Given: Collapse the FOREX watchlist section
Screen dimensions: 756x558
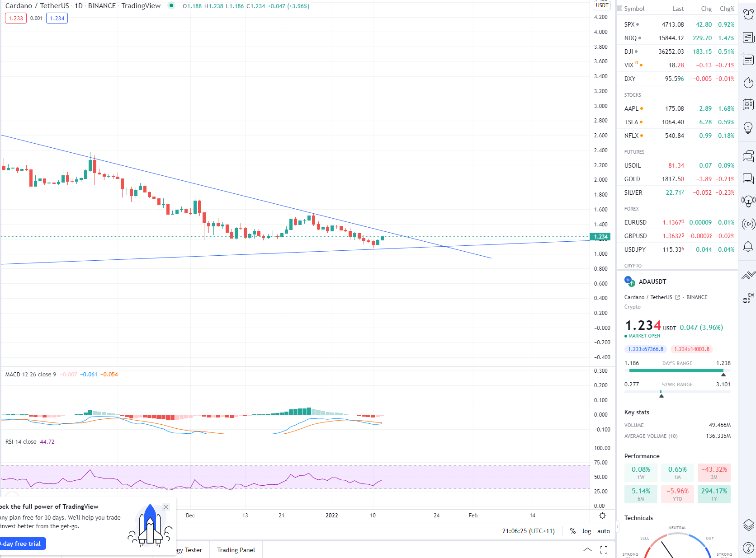Looking at the screenshot, I should pyautogui.click(x=632, y=209).
